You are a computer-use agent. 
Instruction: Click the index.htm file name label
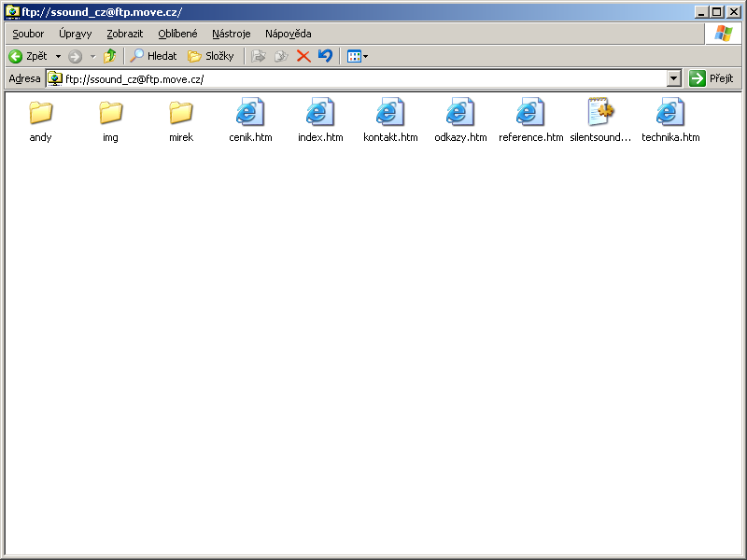(320, 137)
